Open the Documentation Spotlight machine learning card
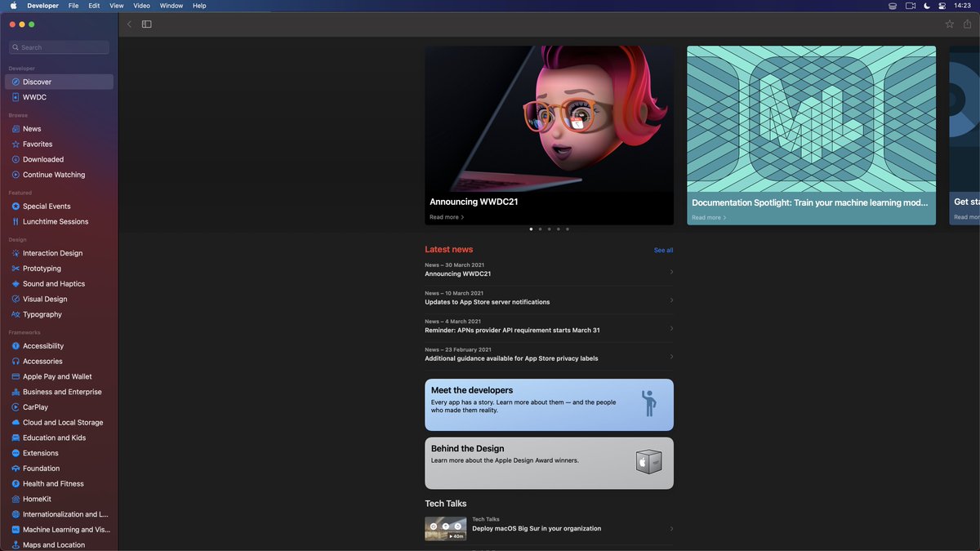Image resolution: width=980 pixels, height=551 pixels. tap(811, 136)
